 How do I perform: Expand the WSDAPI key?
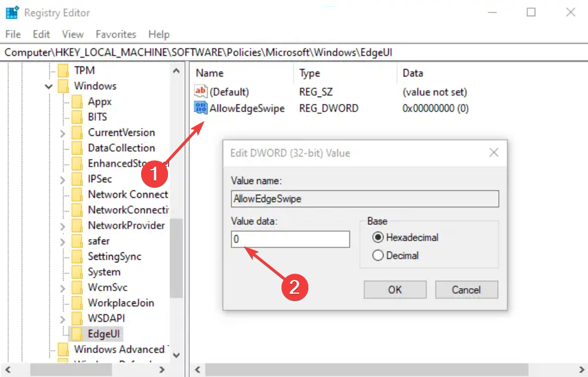pos(63,319)
